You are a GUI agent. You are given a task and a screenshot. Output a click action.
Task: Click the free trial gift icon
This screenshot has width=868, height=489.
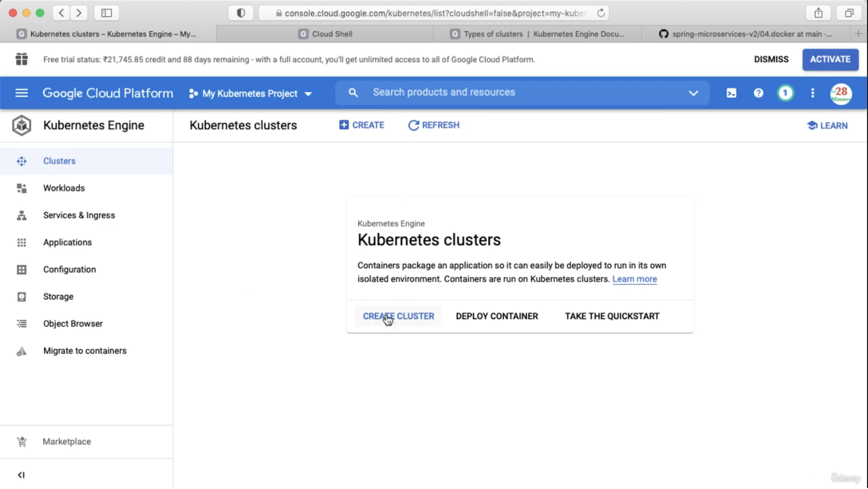click(21, 59)
